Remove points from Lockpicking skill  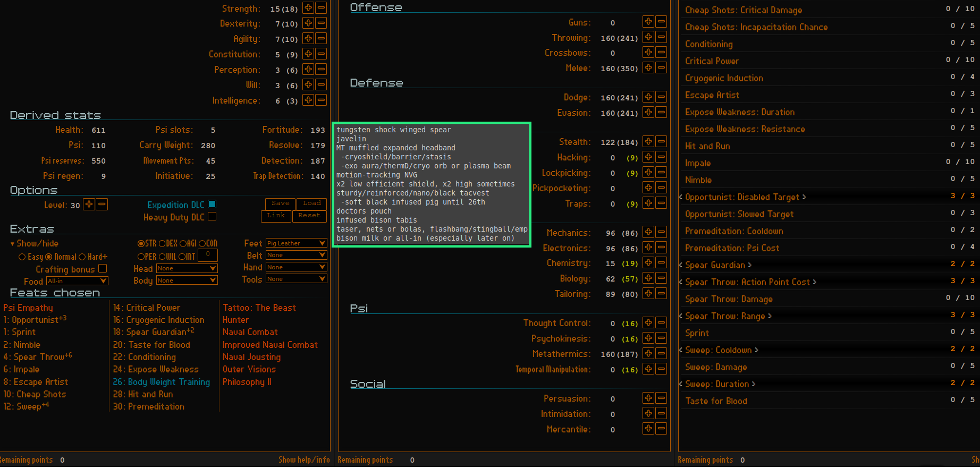[661, 173]
